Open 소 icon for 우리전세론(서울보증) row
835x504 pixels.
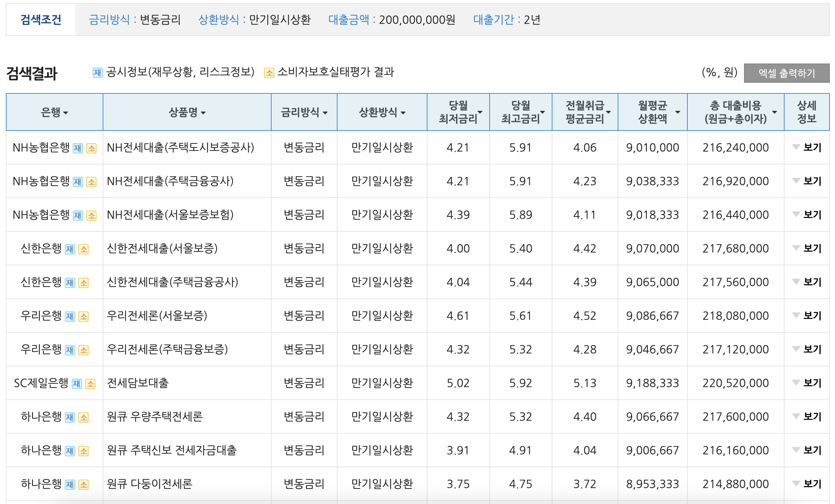point(83,317)
